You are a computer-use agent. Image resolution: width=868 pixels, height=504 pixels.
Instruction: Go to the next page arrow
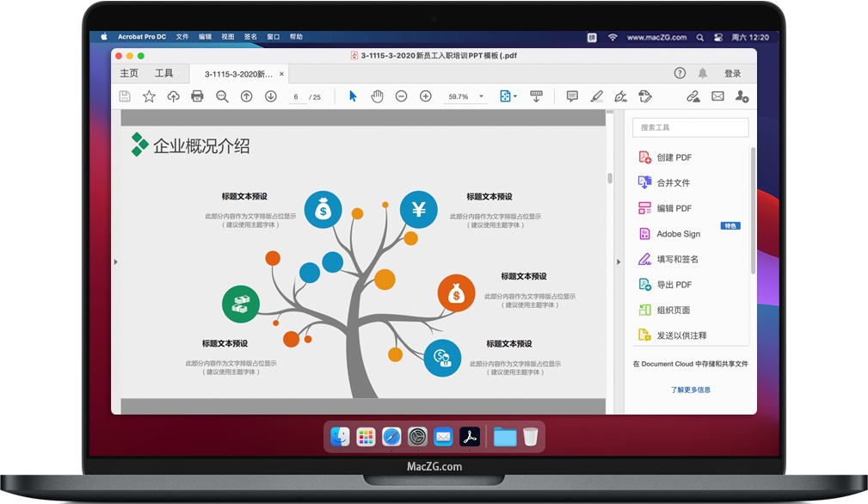pyautogui.click(x=270, y=96)
